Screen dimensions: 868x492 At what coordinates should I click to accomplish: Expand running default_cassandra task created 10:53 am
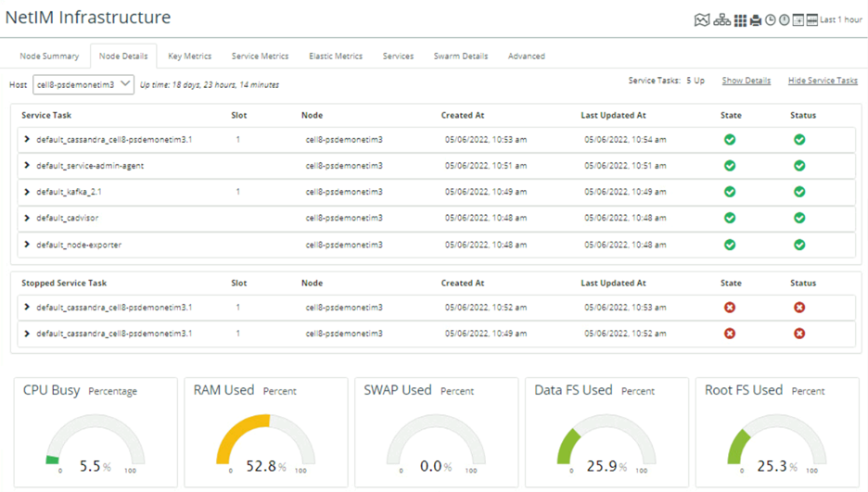point(27,139)
